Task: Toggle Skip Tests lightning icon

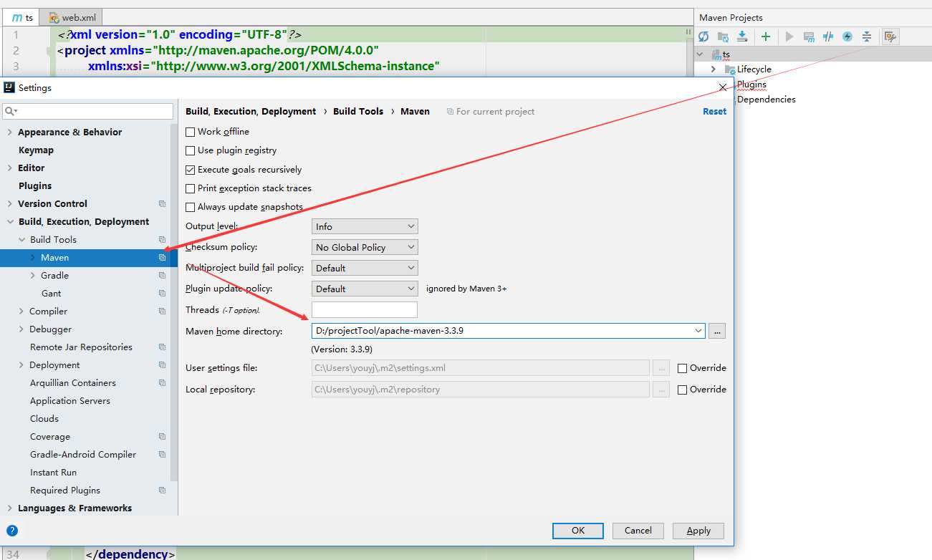Action: (847, 37)
